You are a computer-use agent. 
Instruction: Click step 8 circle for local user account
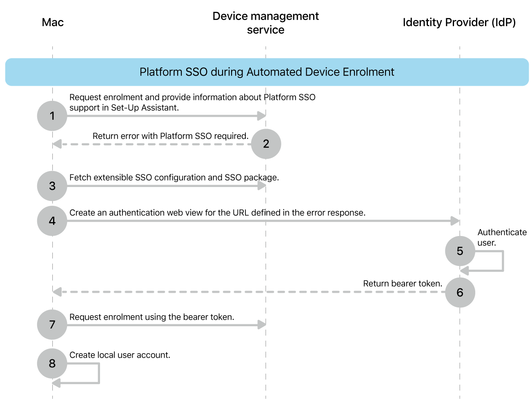coord(52,363)
